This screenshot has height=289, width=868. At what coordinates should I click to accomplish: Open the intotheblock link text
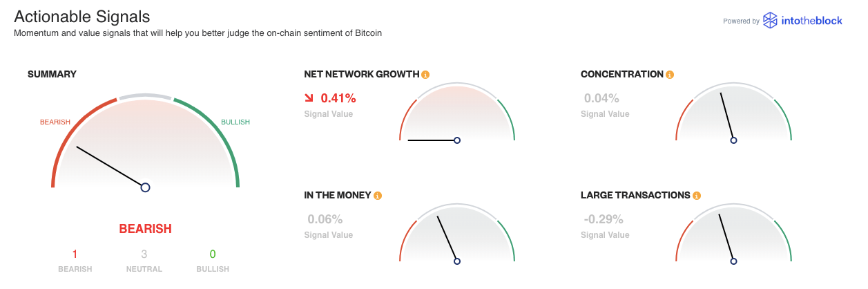[x=812, y=21]
